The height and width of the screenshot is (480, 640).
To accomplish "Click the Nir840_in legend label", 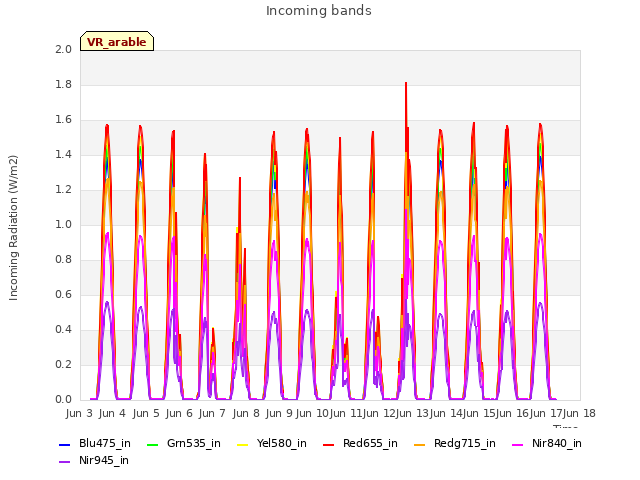I will tap(557, 444).
